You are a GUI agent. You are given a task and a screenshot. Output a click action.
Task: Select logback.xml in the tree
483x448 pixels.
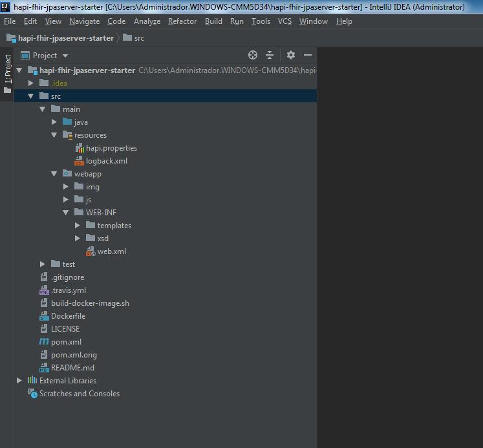click(107, 161)
